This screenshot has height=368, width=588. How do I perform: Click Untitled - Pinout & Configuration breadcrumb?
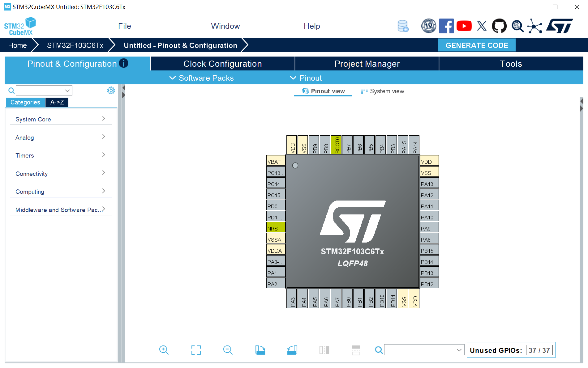(x=181, y=45)
